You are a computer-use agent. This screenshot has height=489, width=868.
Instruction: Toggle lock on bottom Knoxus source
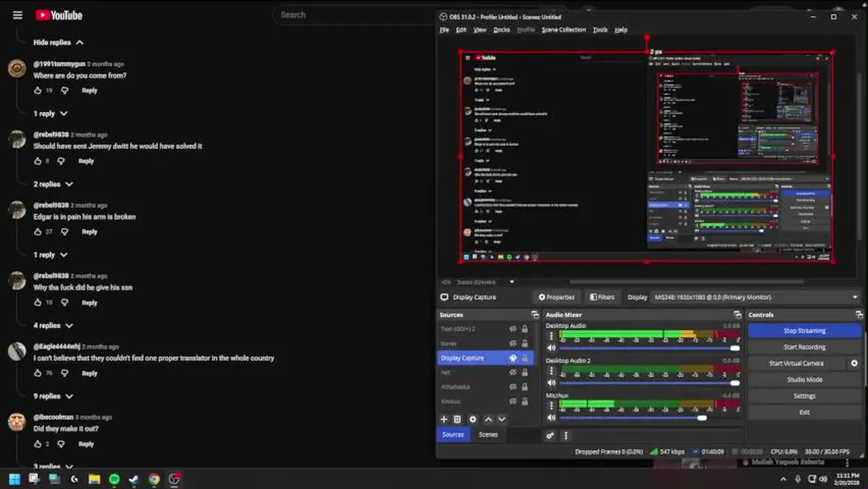click(x=524, y=401)
